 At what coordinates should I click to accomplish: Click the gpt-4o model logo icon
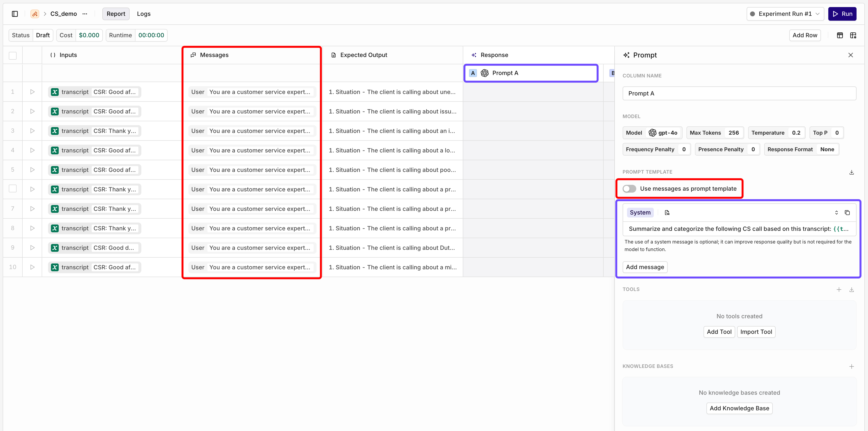point(652,133)
